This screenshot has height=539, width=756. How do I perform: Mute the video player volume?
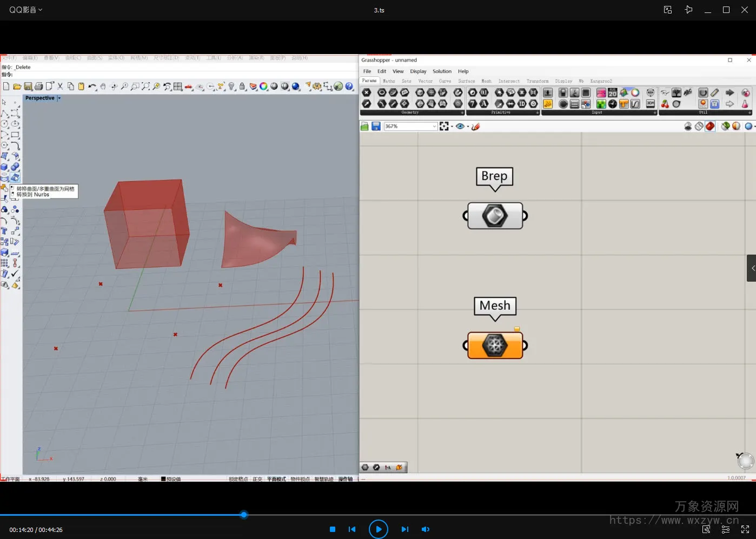425,529
